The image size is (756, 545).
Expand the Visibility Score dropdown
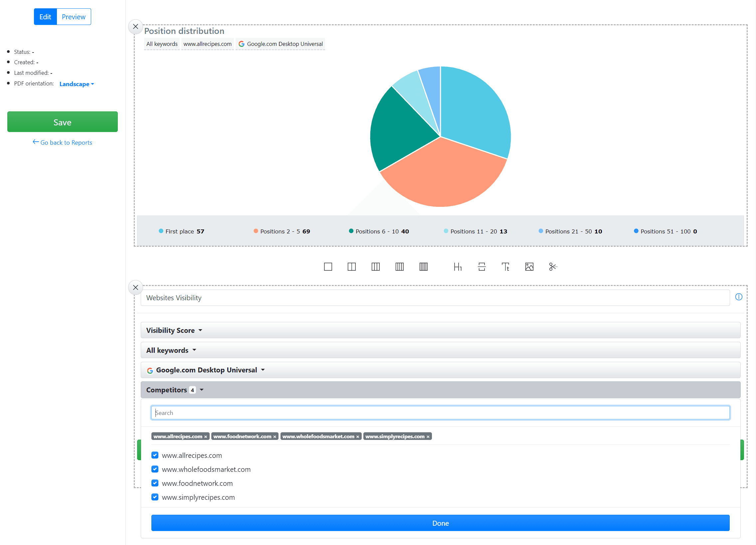click(440, 330)
